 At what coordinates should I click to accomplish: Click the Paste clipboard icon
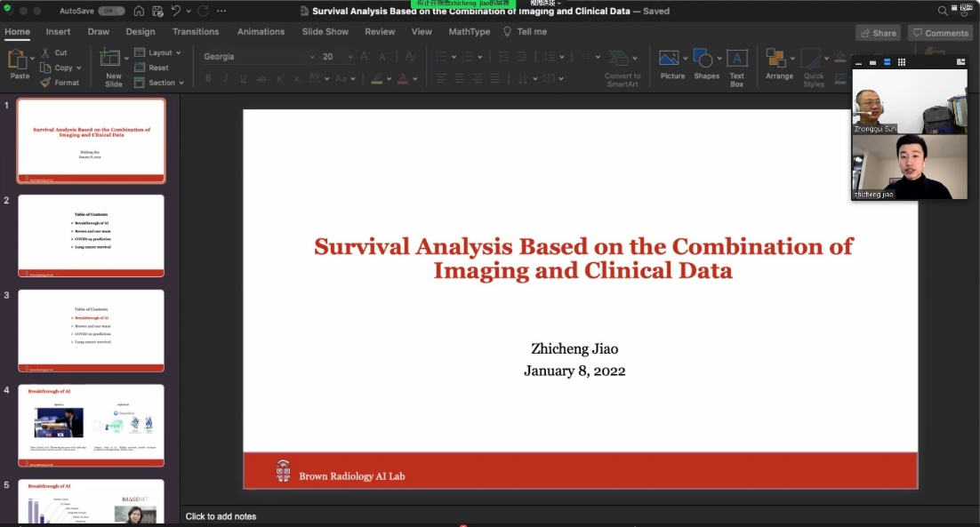coord(18,60)
